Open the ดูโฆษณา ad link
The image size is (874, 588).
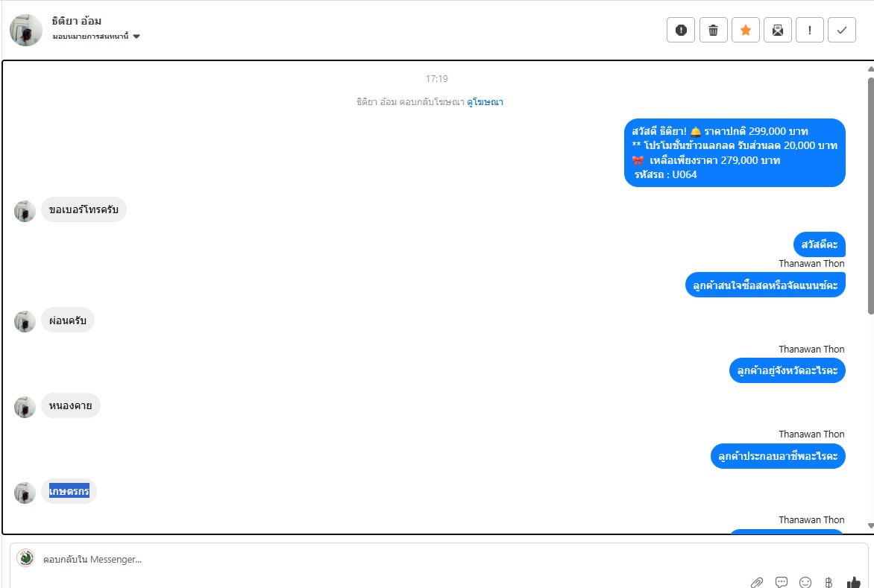pyautogui.click(x=485, y=102)
